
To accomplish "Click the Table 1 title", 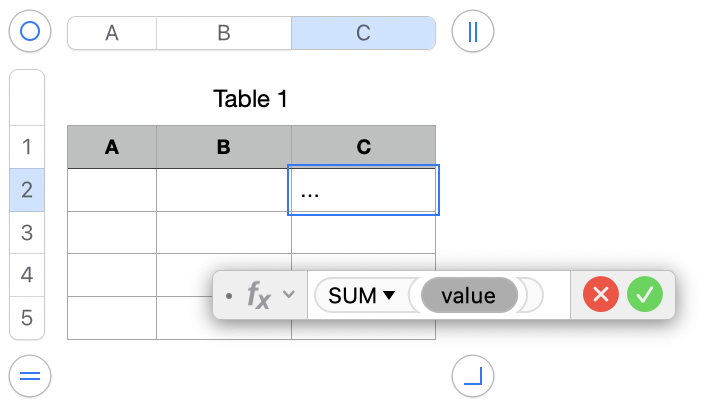I will pyautogui.click(x=251, y=99).
